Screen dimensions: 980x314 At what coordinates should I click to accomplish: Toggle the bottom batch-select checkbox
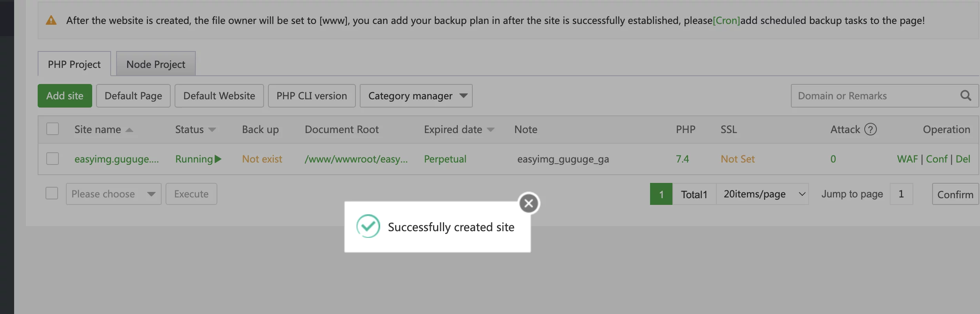pos(52,194)
